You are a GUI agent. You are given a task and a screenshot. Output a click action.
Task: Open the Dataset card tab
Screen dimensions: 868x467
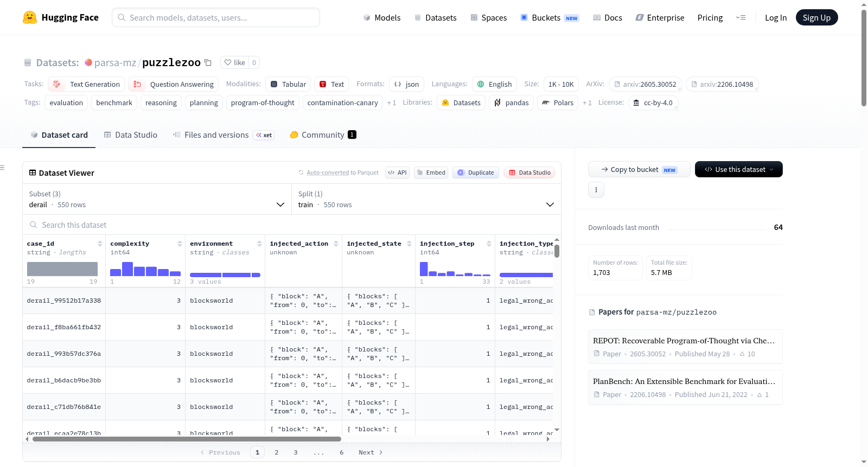[59, 135]
